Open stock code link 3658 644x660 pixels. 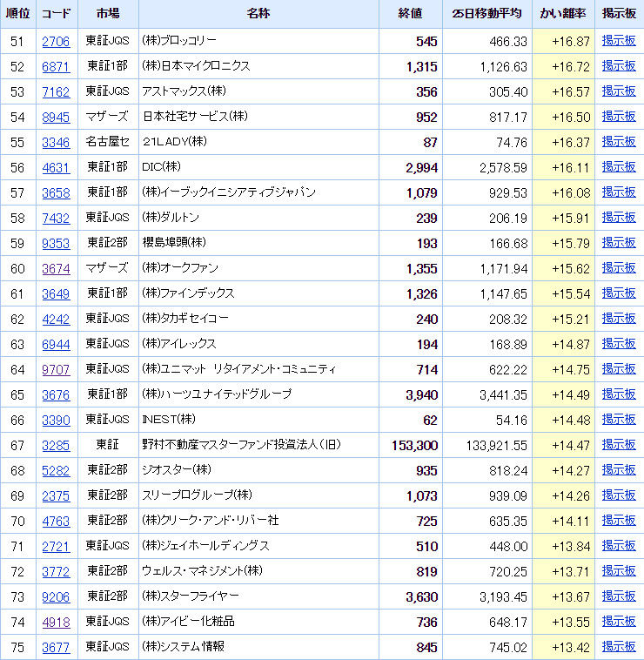click(x=56, y=192)
